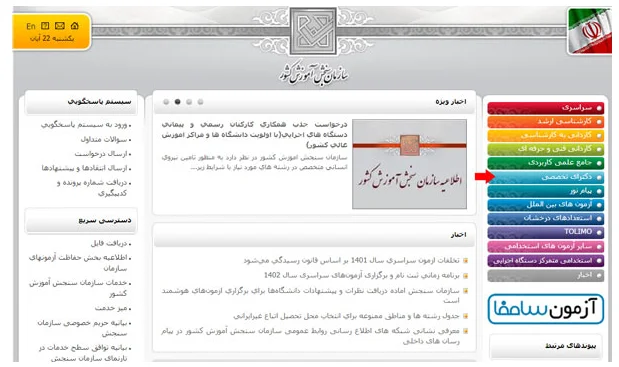Viewport: 619px width, 367px height.
Task: Click bullet icon beside معرفی نشانی شبکه های news
Action: point(465,331)
